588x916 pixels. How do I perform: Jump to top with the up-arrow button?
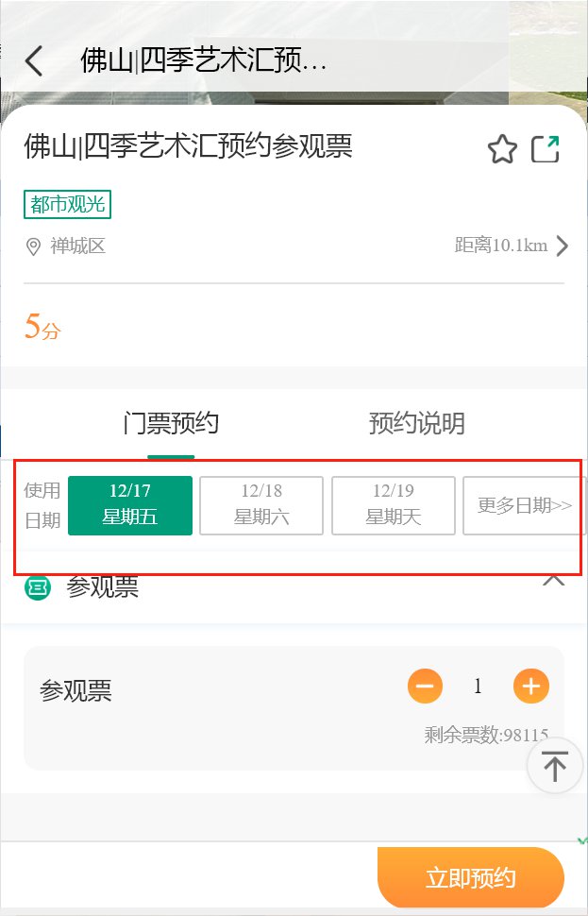point(555,765)
